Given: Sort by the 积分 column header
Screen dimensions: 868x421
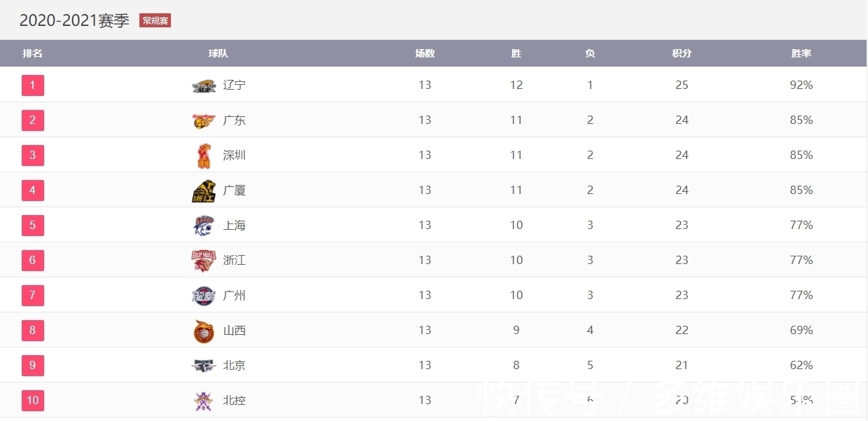Looking at the screenshot, I should 682,53.
